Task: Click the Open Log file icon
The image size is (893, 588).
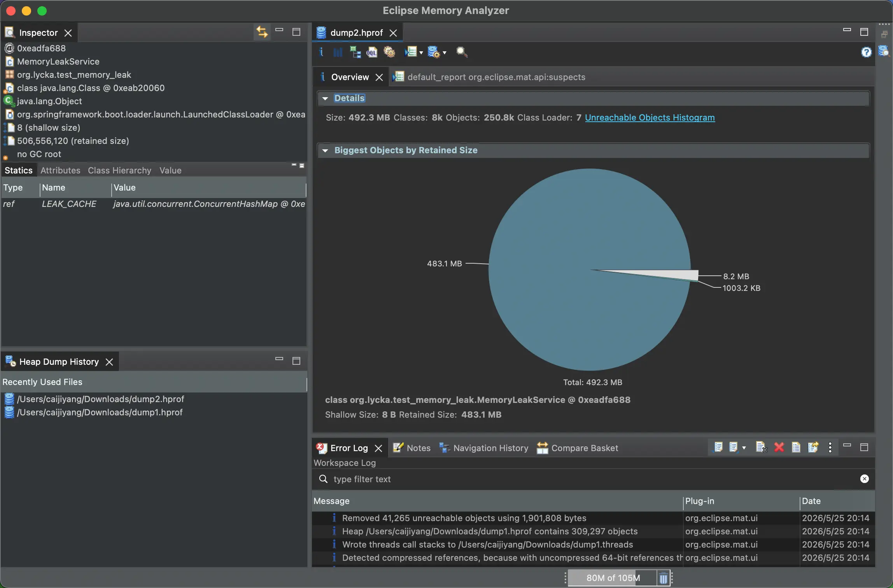Action: (796, 448)
